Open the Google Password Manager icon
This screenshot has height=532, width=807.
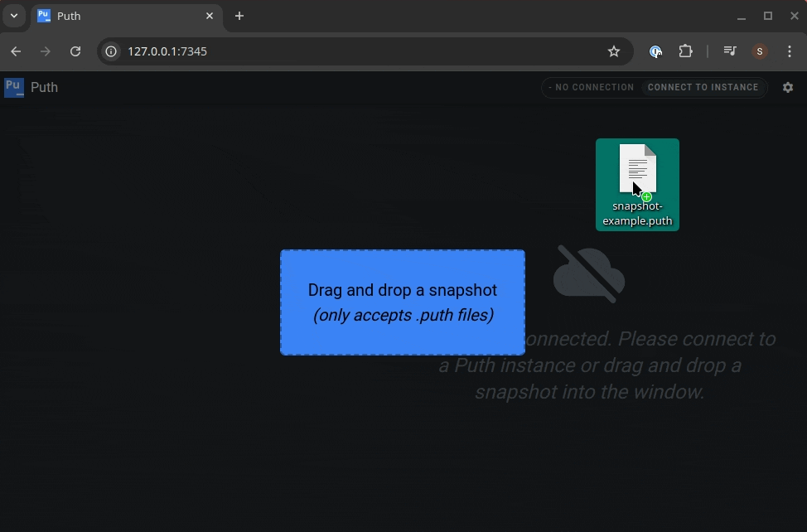(x=655, y=51)
